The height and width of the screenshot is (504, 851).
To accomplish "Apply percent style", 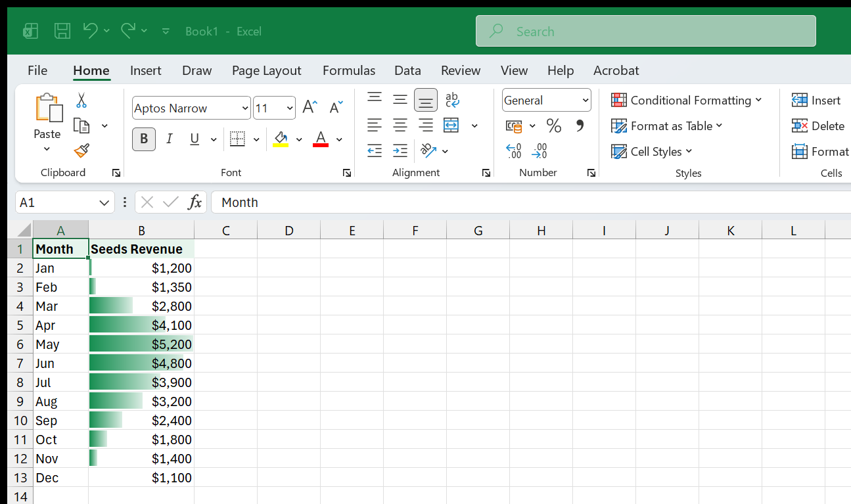I will pyautogui.click(x=554, y=126).
